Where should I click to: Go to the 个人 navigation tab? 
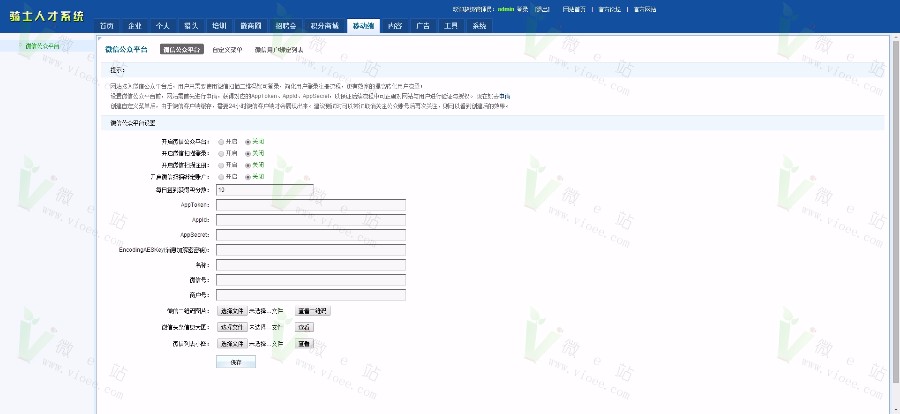point(163,26)
